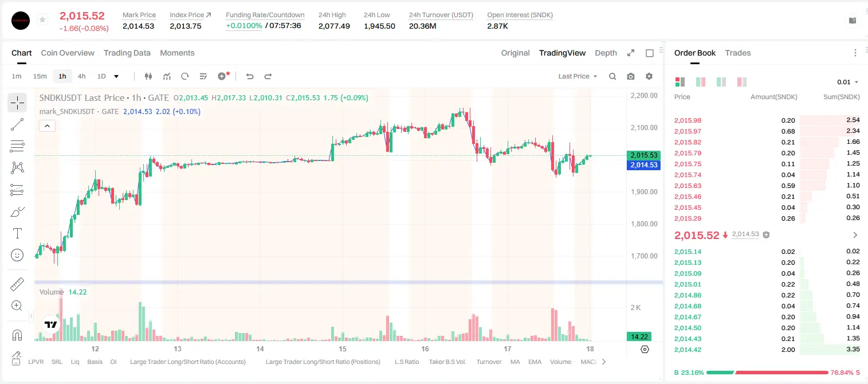Click the buy/sell ratio bar
Image resolution: width=868 pixels, height=384 pixels.
(x=767, y=373)
